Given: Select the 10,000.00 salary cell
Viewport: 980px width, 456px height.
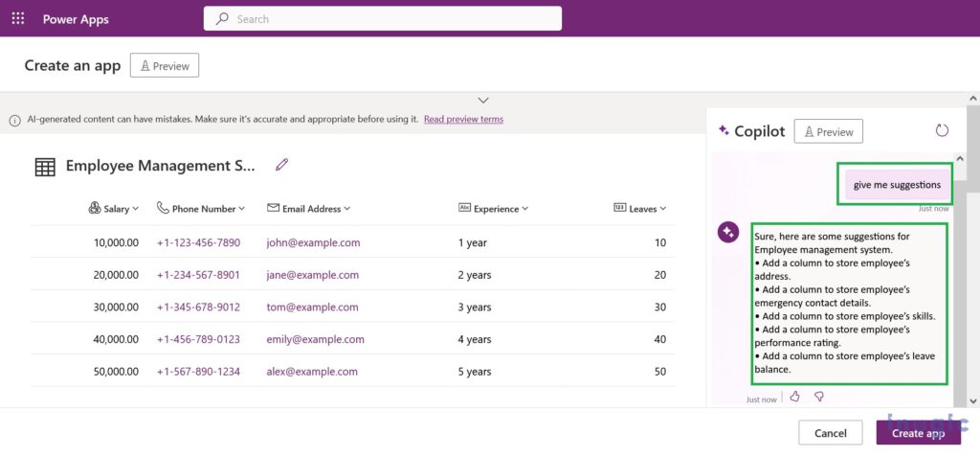Looking at the screenshot, I should pos(116,242).
